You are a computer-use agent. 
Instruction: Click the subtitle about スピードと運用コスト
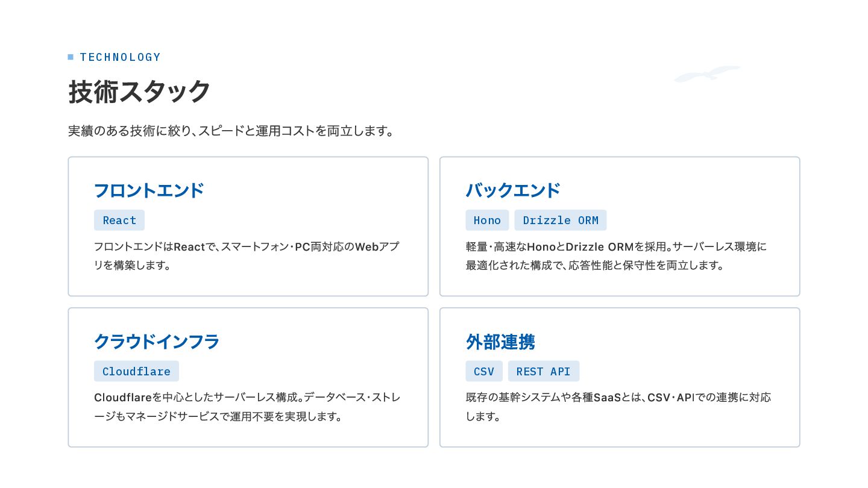coord(231,131)
